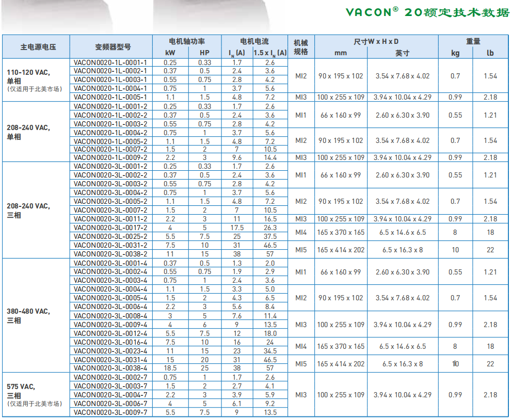Screen dimensions: 512x420
Task: Click 18.5 kW value for VACON0020-3L-0038-4
Action: (170, 368)
